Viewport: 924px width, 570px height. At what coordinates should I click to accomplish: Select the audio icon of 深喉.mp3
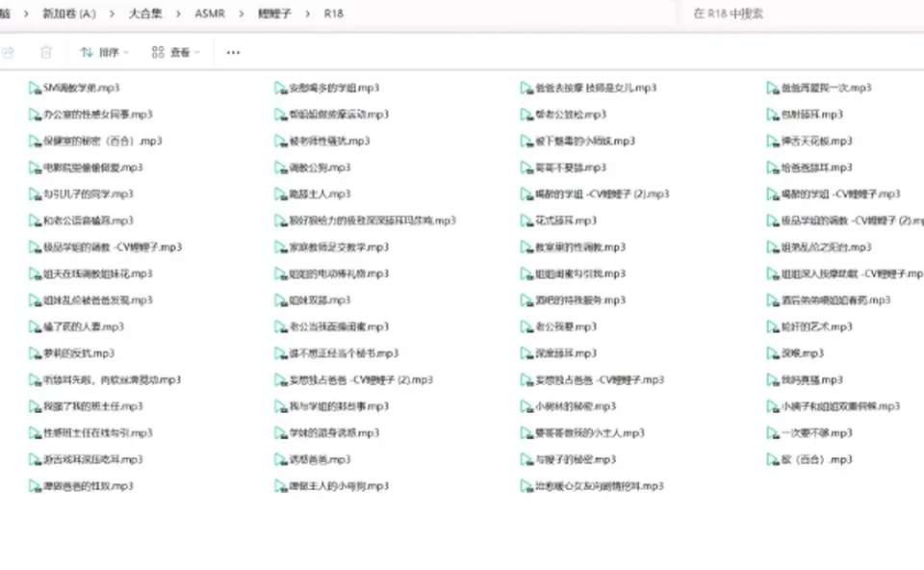tap(773, 353)
